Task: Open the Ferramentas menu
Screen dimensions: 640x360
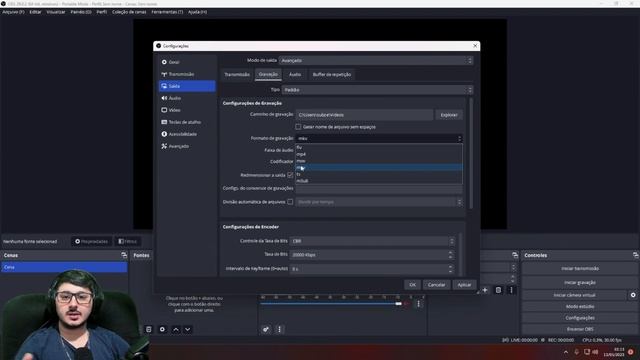Action: click(167, 12)
